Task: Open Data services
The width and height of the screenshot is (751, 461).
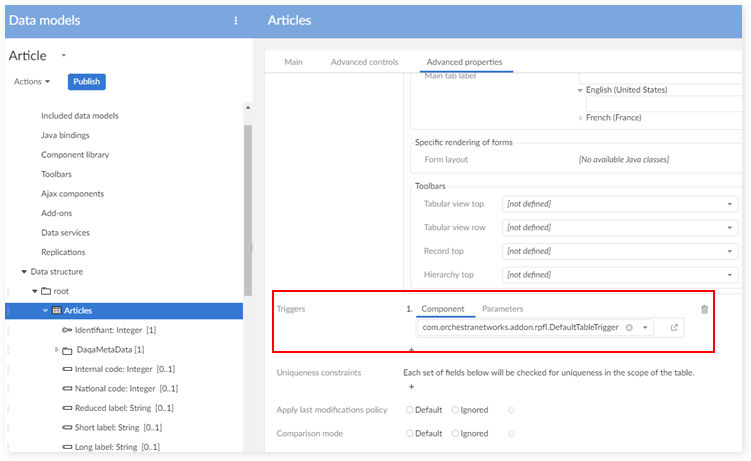Action: click(66, 233)
